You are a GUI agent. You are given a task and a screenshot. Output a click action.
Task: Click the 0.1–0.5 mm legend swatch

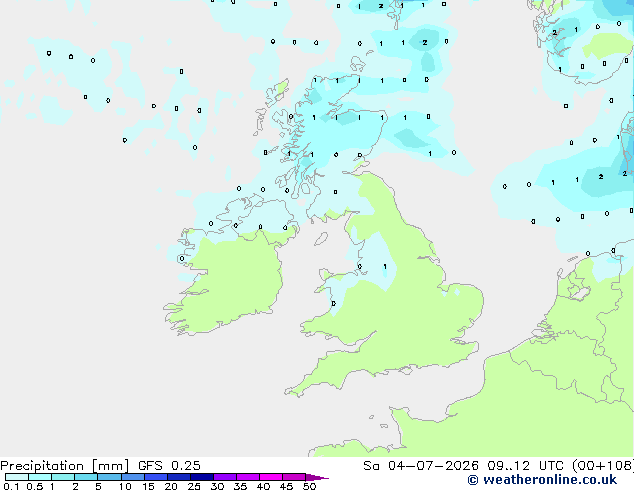[x=17, y=477]
